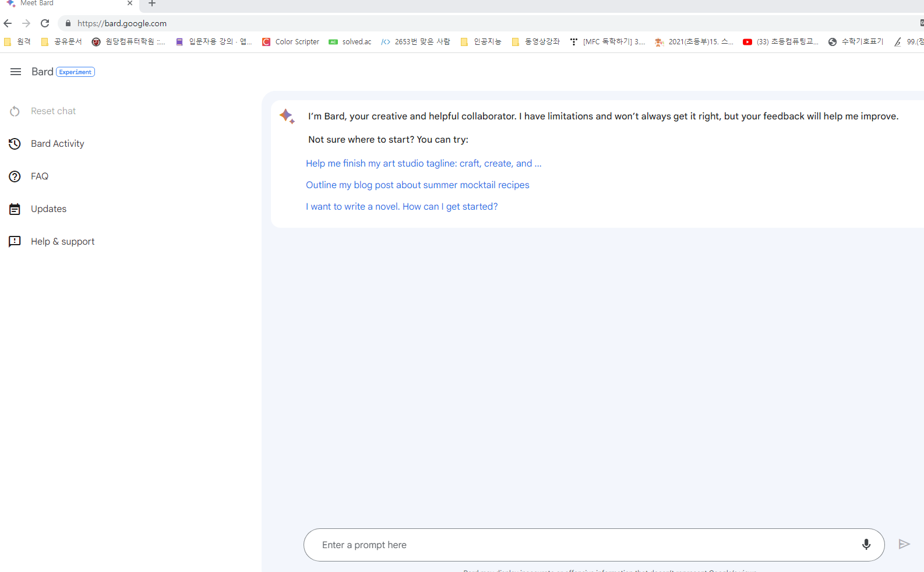Open the YouTube 초등컴퓨팅교 bookmark

click(781, 42)
